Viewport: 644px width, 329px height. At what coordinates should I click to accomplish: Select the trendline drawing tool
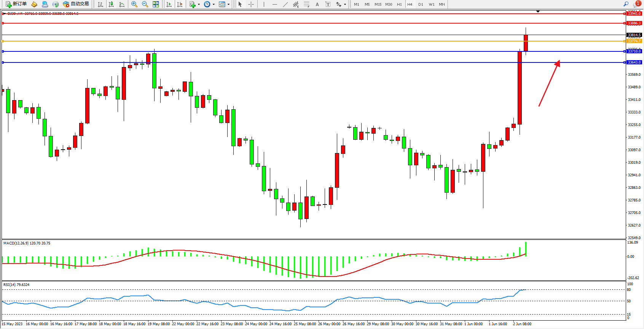coord(285,4)
